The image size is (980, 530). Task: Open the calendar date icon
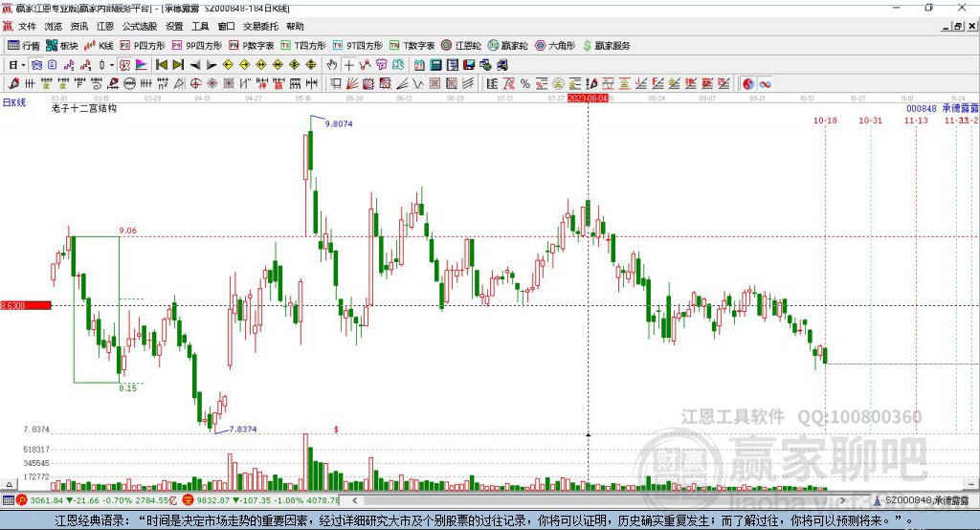coord(419,65)
